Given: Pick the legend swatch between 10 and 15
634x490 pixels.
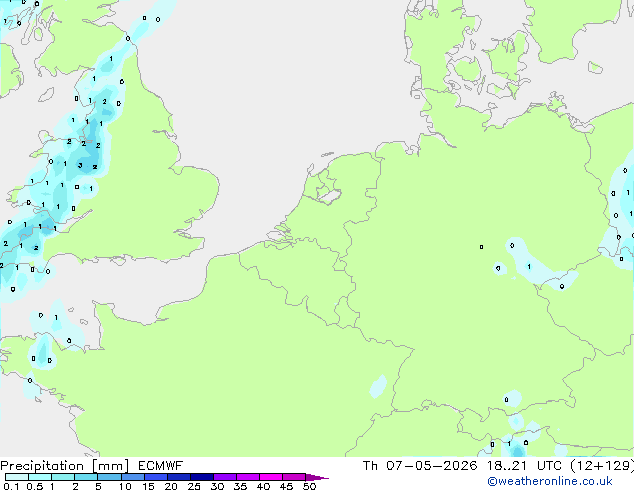Looking at the screenshot, I should (x=133, y=477).
